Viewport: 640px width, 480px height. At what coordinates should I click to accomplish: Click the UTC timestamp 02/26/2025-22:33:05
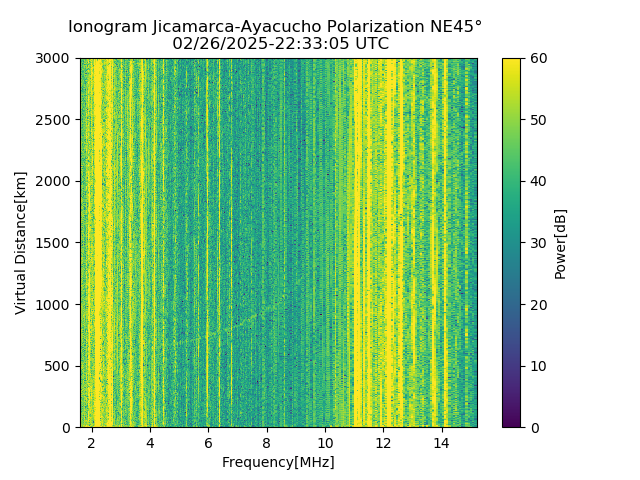click(262, 43)
